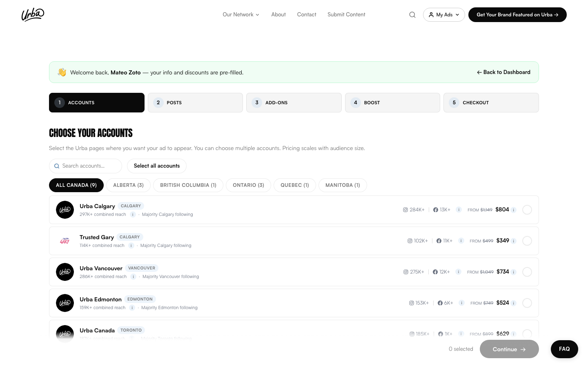Open social stats info icon for Urba Calgary
Screen dimensions: 588x368
click(459, 209)
